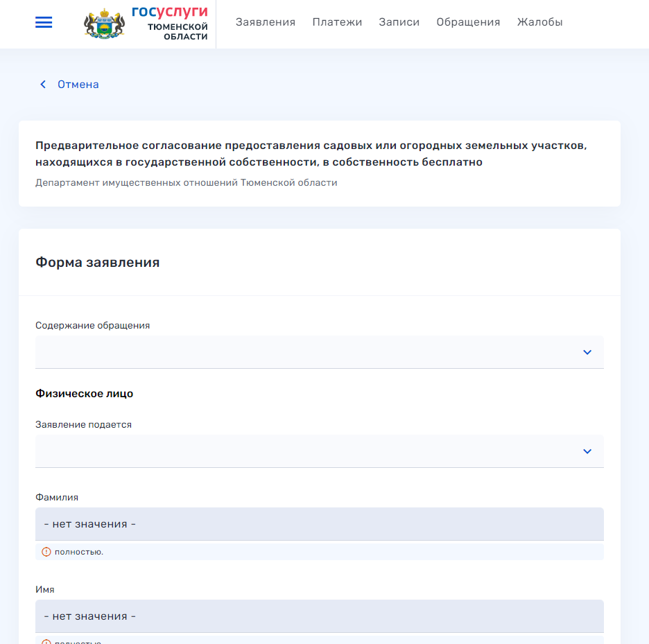The height and width of the screenshot is (644, 649).
Task: Go to Заявления in top navigation
Action: tap(266, 22)
